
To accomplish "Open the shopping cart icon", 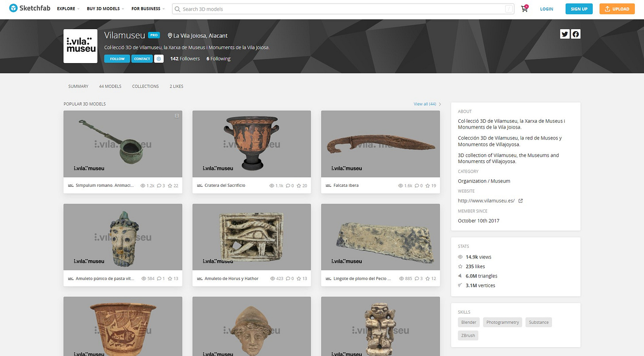I will [x=525, y=9].
